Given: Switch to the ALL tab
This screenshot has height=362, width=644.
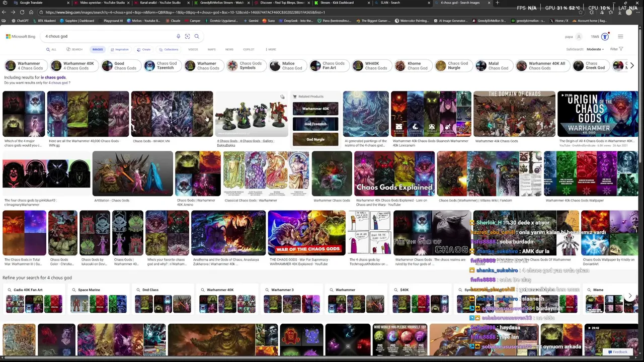Looking at the screenshot, I should 51,49.
